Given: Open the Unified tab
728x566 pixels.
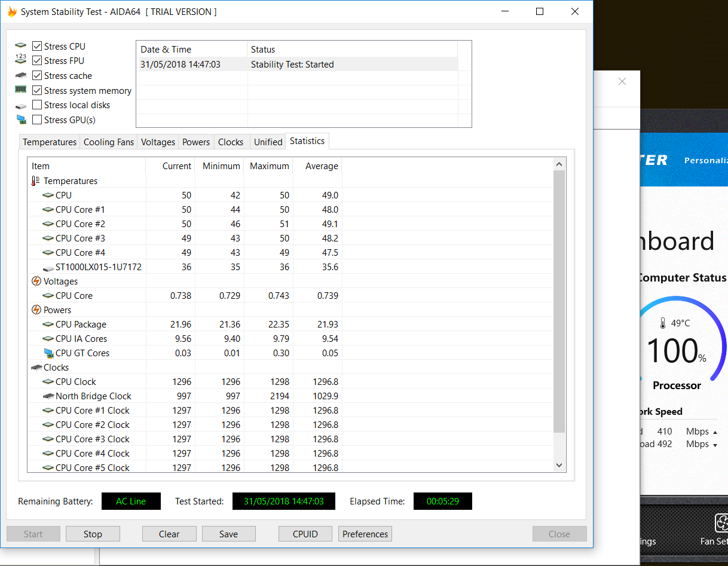Looking at the screenshot, I should pos(268,142).
